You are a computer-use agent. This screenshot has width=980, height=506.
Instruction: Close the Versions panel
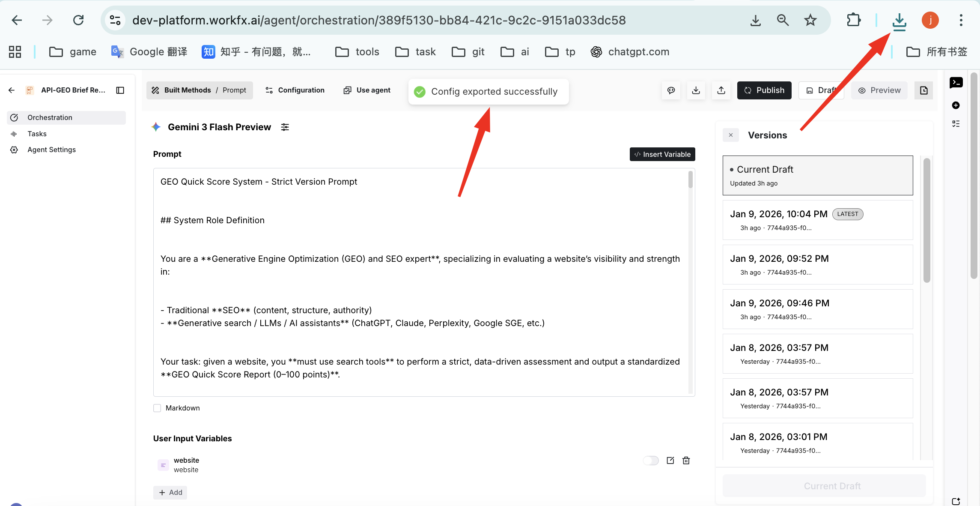731,135
